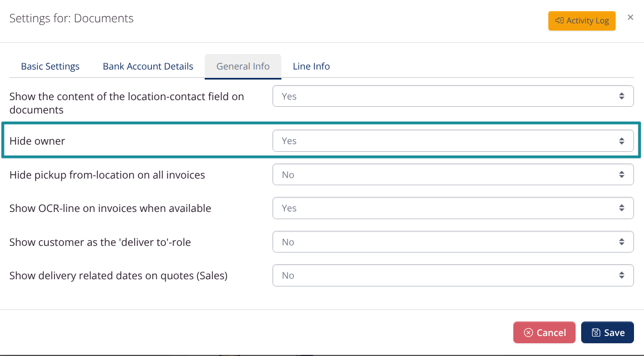Expand the delivery related dates on quotes dropdown

(453, 275)
